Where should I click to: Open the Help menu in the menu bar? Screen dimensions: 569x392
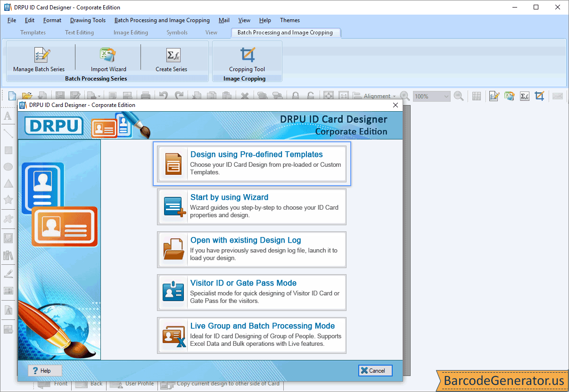tap(265, 20)
